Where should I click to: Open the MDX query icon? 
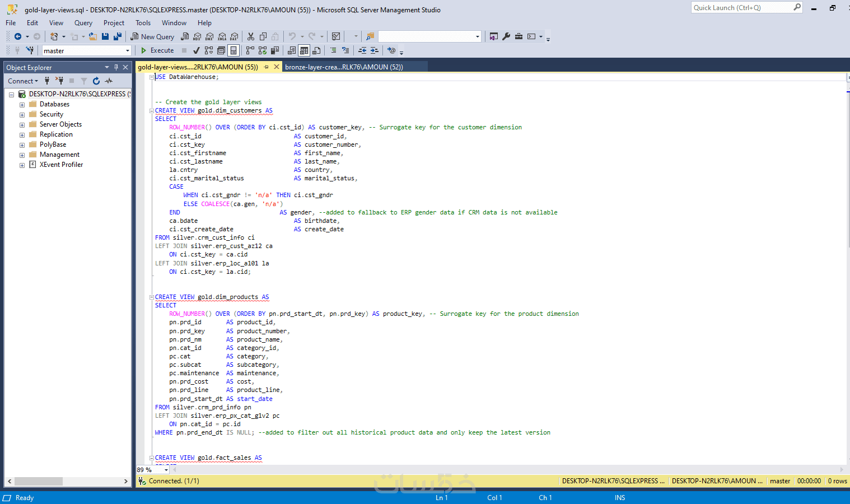pyautogui.click(x=197, y=36)
